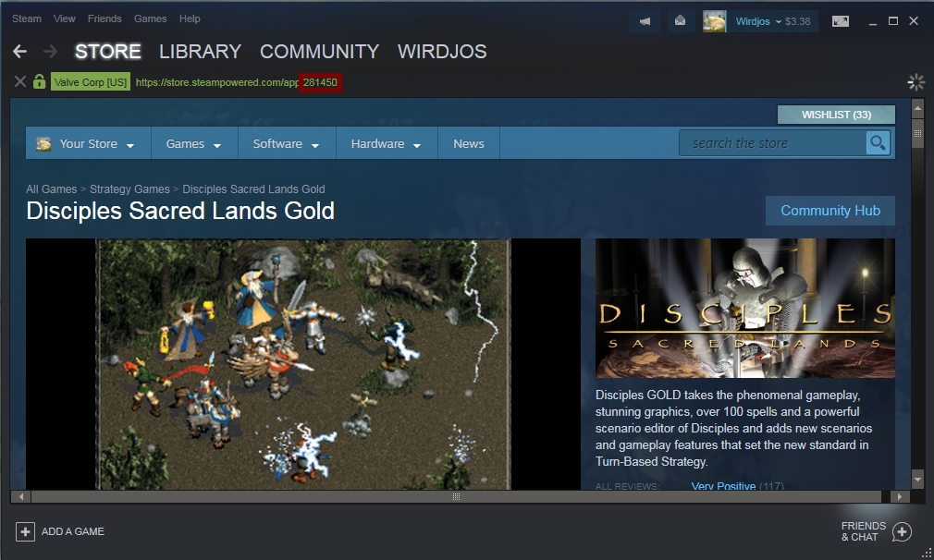934x560 pixels.
Task: Click the Disciples Sacred Lands header image
Action: (x=745, y=309)
